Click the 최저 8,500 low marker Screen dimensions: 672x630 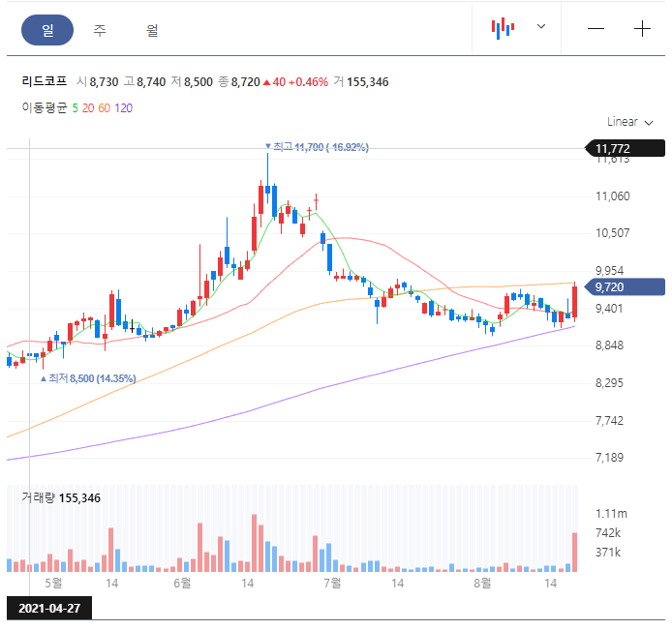pyautogui.click(x=89, y=378)
